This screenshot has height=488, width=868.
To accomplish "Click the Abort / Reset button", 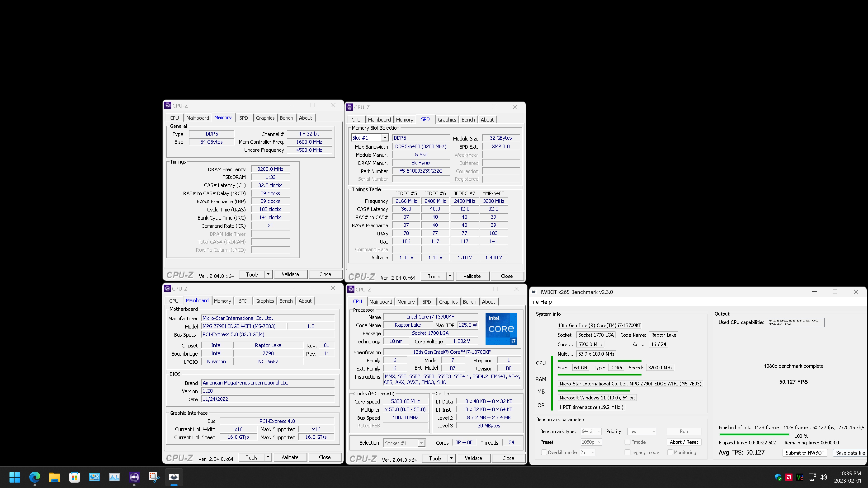I will (x=684, y=442).
